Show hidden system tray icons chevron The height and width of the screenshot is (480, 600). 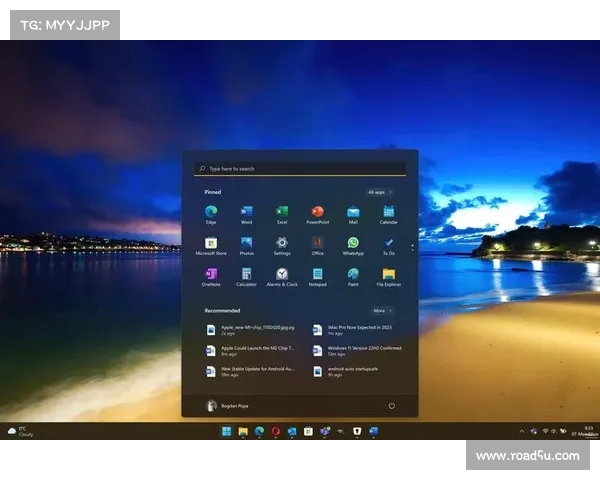point(522,431)
